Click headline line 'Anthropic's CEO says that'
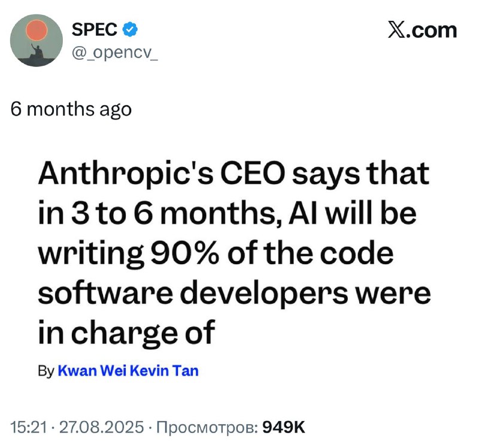Screen dimensions: 479x448 [x=234, y=175]
